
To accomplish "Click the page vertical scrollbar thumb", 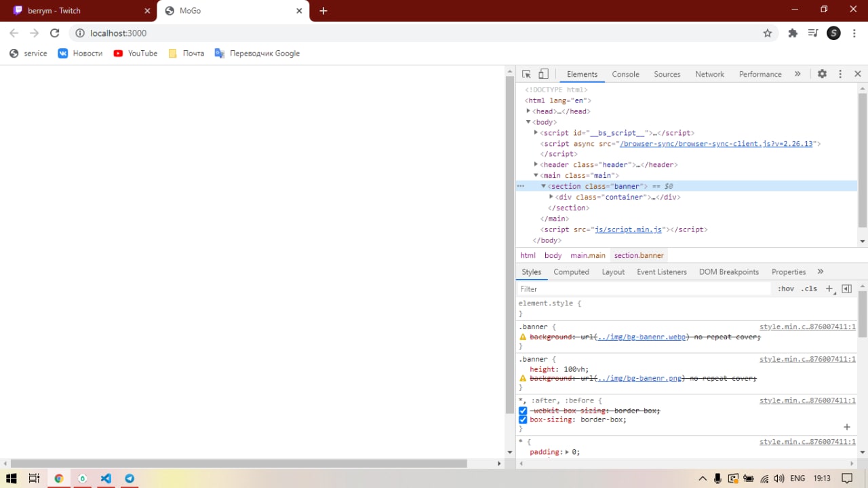I will click(509, 245).
